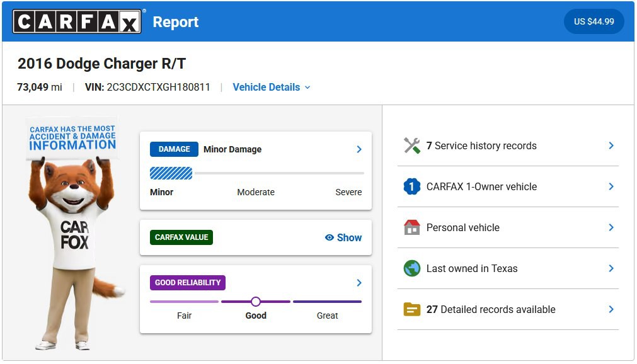637x364 pixels.
Task: Click the US $44.99 price button
Action: point(594,21)
